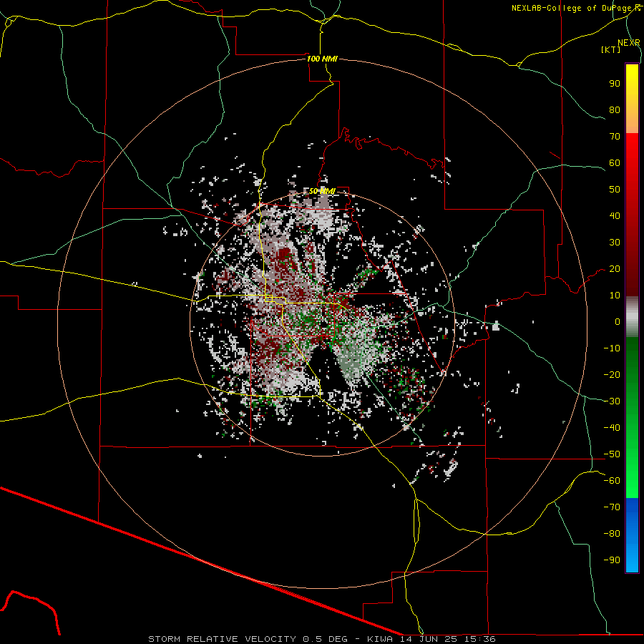
Task: Click the 80 value on the velocity scale
Action: (x=615, y=110)
